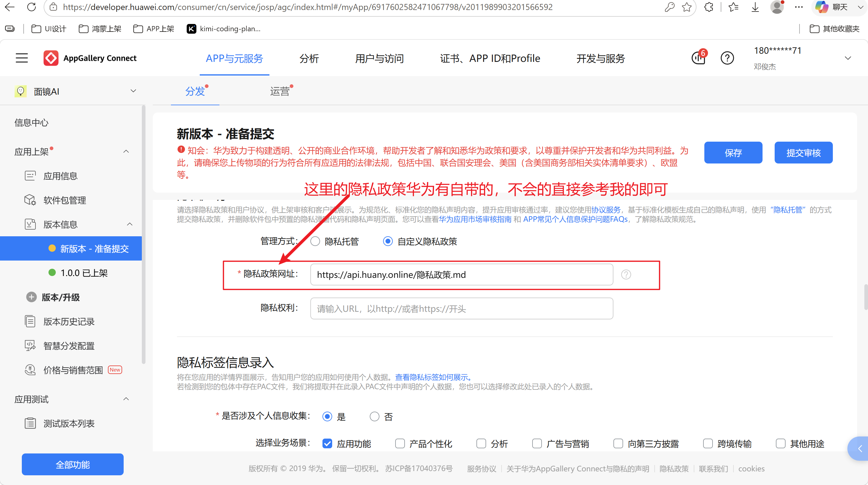This screenshot has height=485, width=868.
Task: Open the APP常见个人信息保护问题FAQs link
Action: pos(575,219)
